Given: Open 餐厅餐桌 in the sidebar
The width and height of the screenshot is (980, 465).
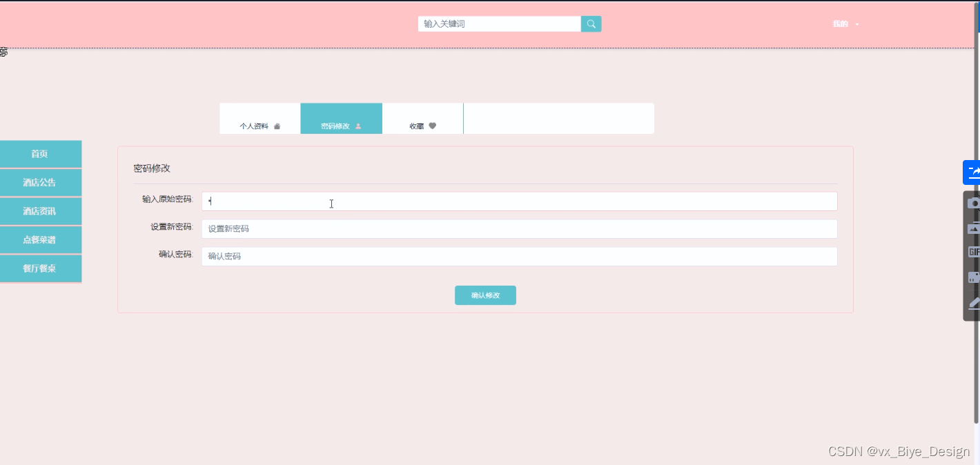Looking at the screenshot, I should (41, 269).
